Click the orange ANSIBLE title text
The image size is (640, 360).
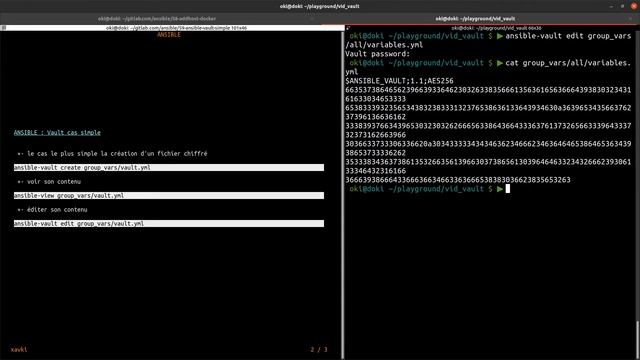(x=169, y=35)
